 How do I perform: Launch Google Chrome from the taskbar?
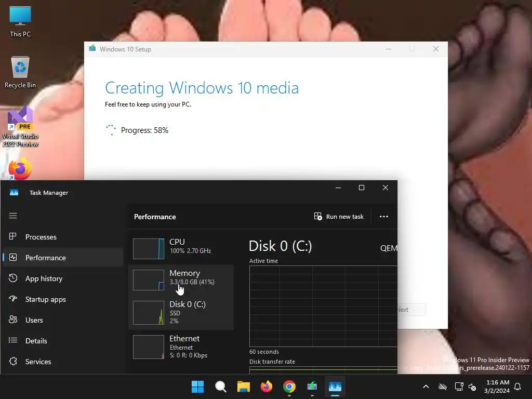(289, 387)
